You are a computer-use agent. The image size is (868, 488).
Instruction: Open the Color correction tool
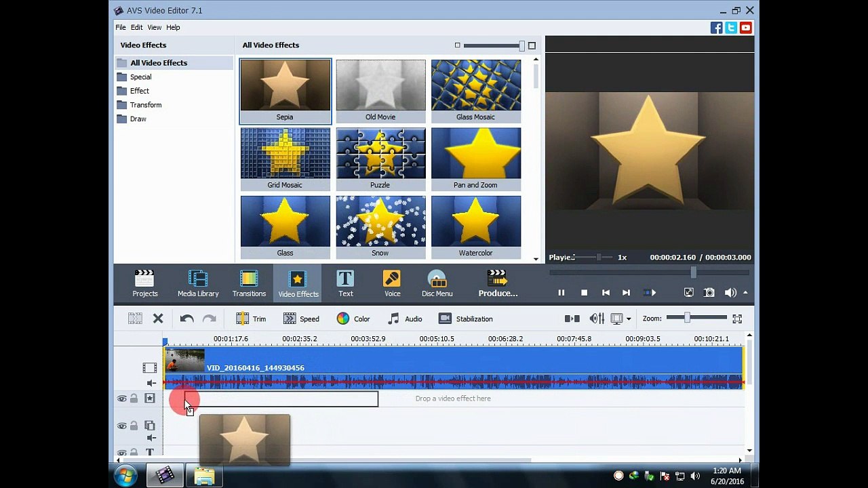[353, 319]
